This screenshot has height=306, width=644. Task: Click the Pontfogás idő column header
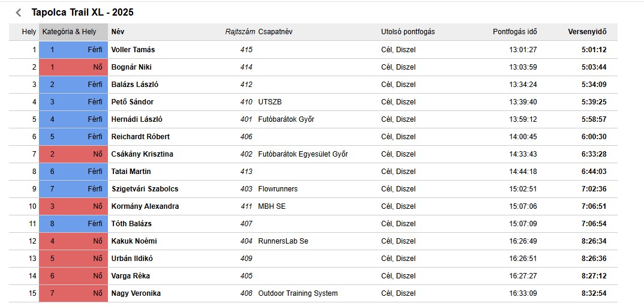pyautogui.click(x=514, y=32)
